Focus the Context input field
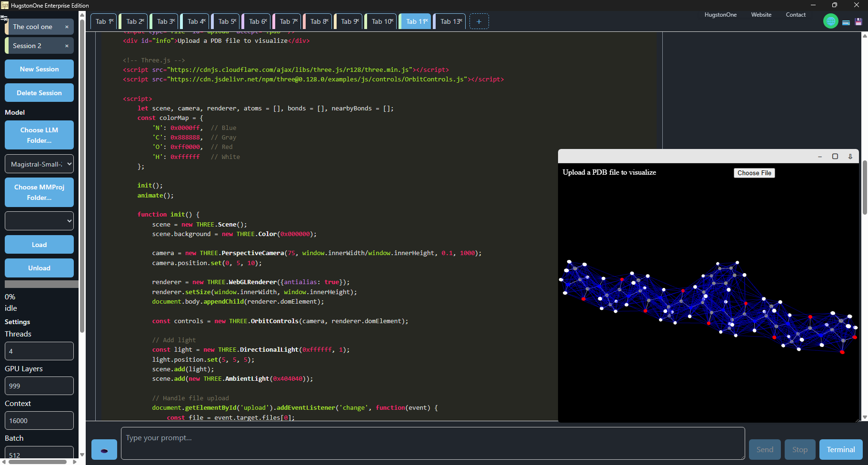 click(x=39, y=421)
